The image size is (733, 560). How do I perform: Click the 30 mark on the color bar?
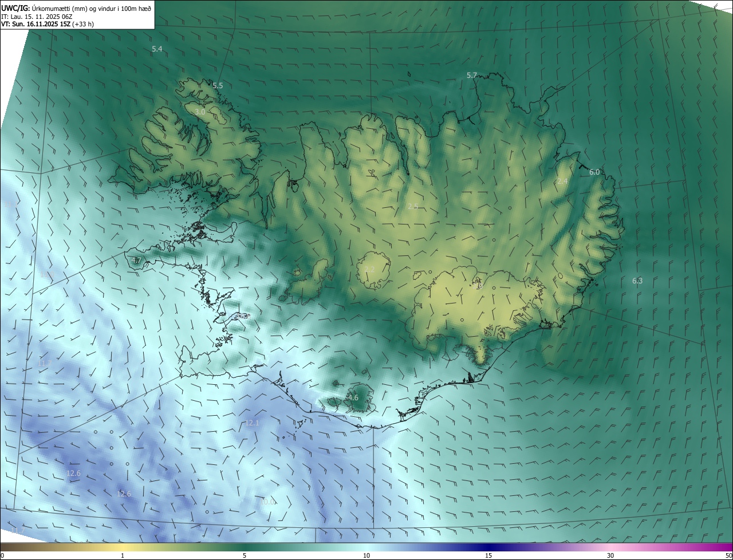pyautogui.click(x=610, y=555)
